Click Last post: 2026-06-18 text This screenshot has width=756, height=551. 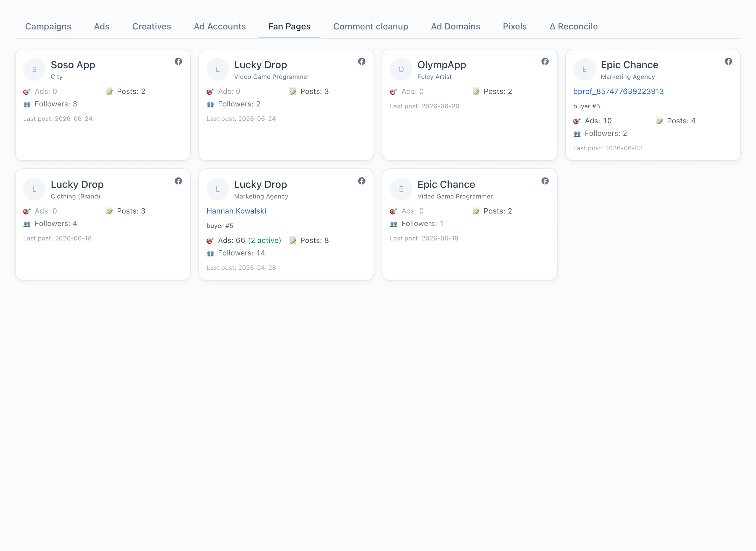tap(57, 239)
